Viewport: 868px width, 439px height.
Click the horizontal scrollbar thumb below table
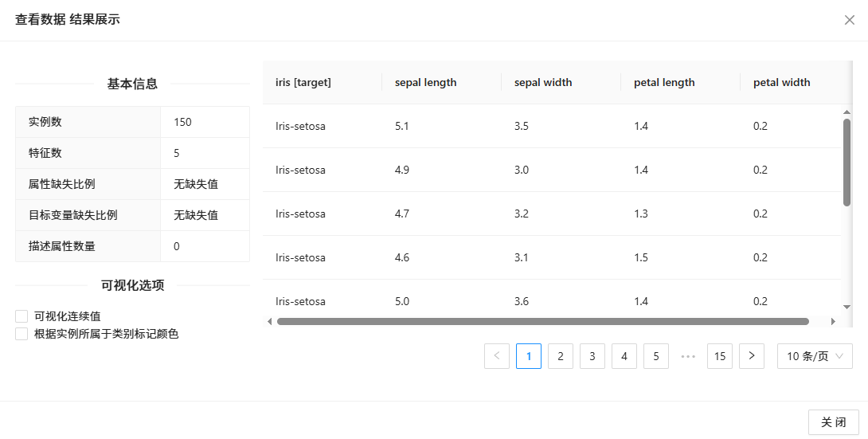542,322
